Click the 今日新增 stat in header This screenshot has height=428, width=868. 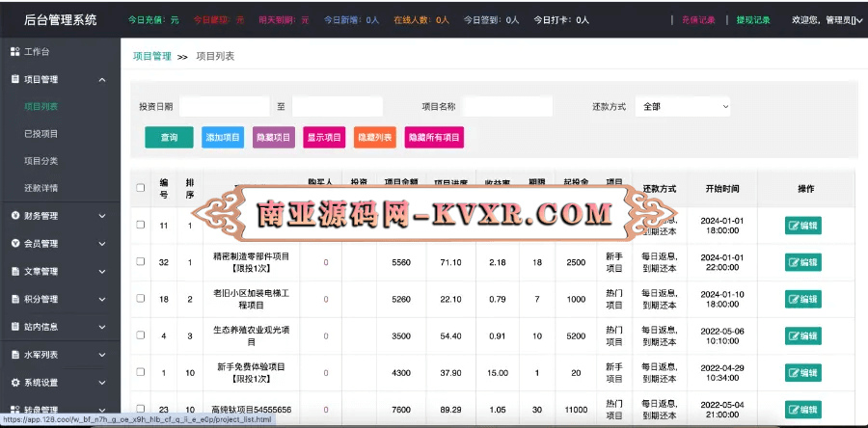tap(351, 20)
